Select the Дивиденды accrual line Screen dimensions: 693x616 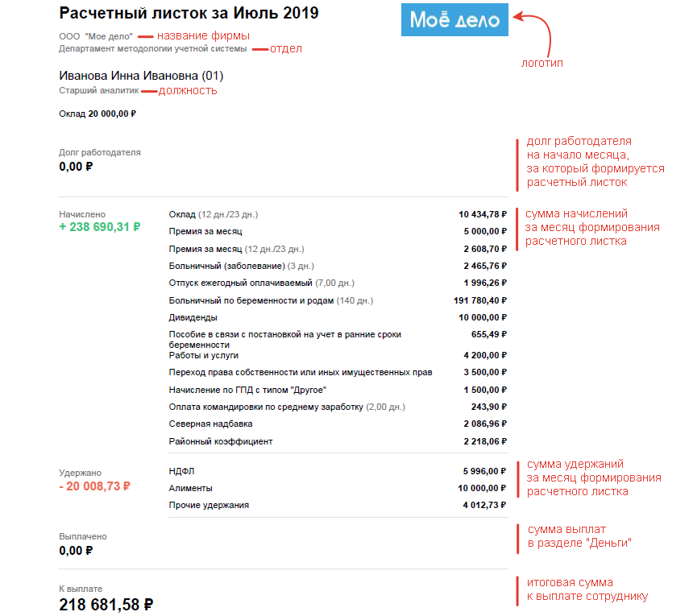coord(193,318)
